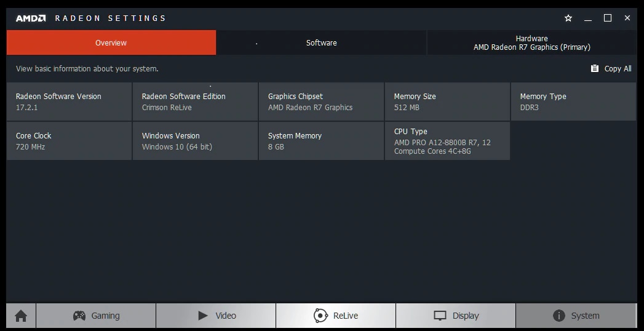This screenshot has height=331, width=644.
Task: Open the System section label
Action: pos(586,316)
